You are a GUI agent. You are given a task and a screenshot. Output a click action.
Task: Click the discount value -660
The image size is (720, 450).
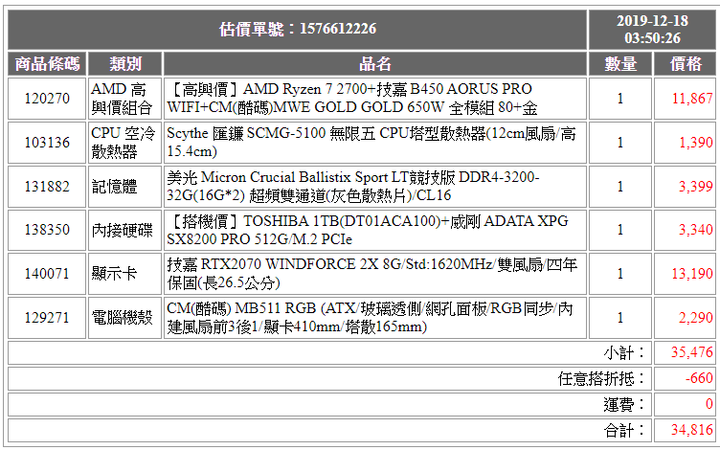(x=699, y=378)
